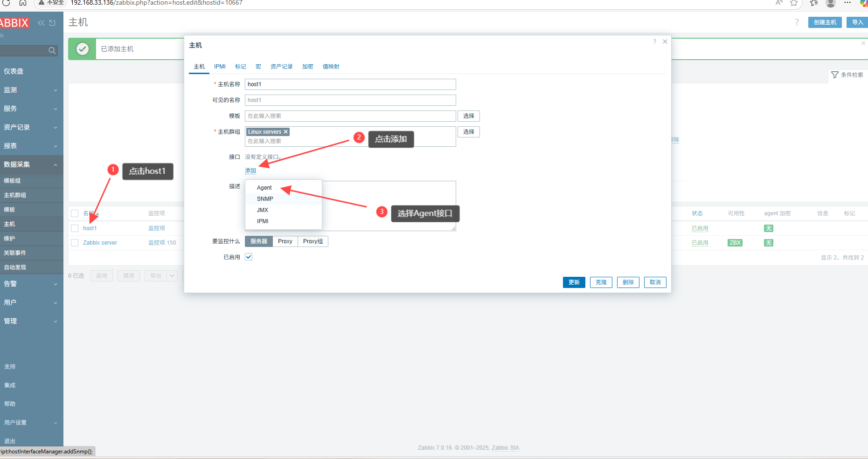Expand the 用户 sidebar menu

click(31, 302)
